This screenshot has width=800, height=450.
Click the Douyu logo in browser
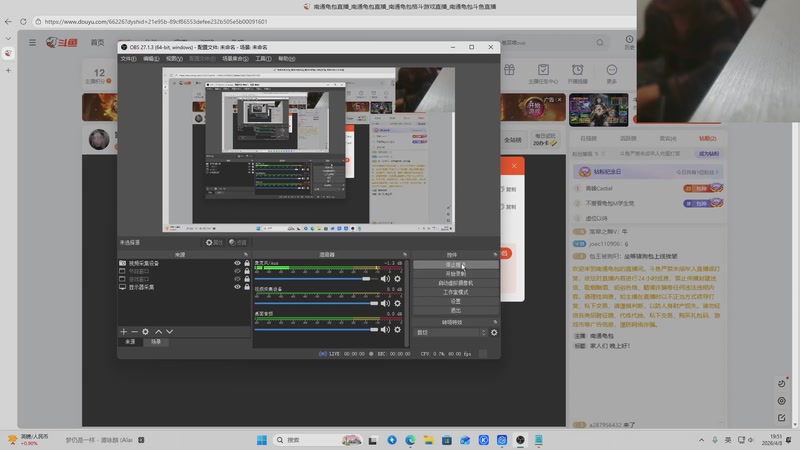(62, 42)
